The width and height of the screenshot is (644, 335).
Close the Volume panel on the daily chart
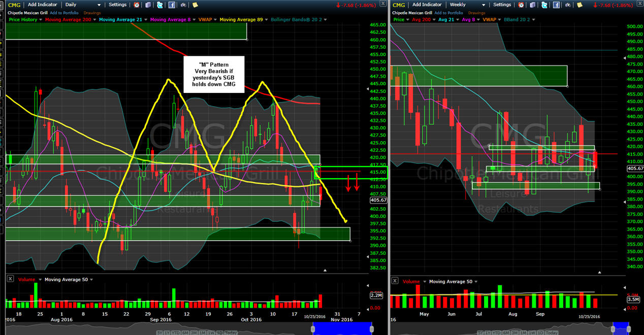10,280
